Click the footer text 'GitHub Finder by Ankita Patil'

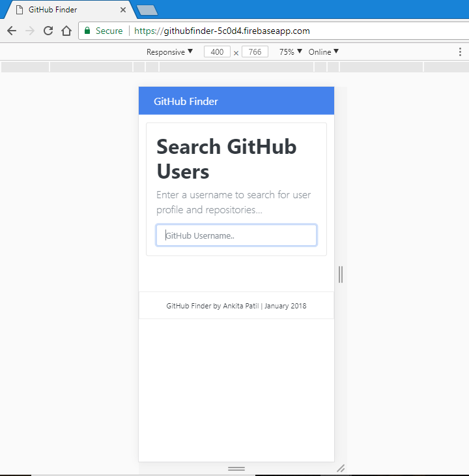(x=212, y=306)
